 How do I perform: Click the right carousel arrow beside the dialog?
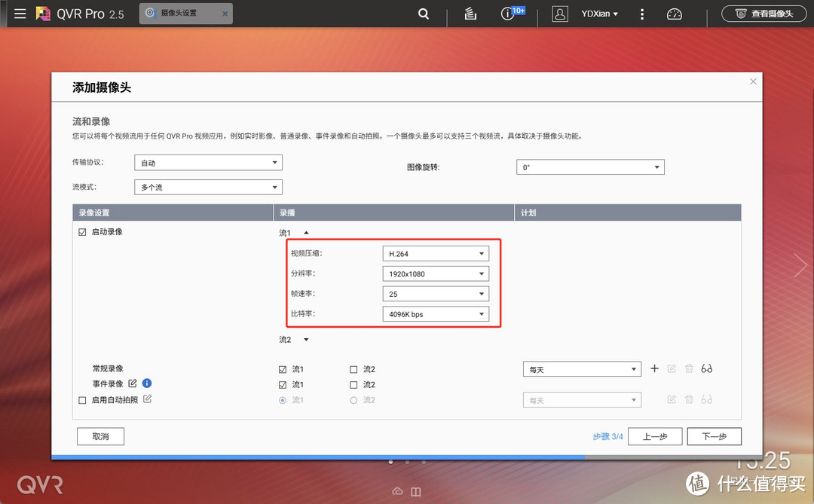800,265
